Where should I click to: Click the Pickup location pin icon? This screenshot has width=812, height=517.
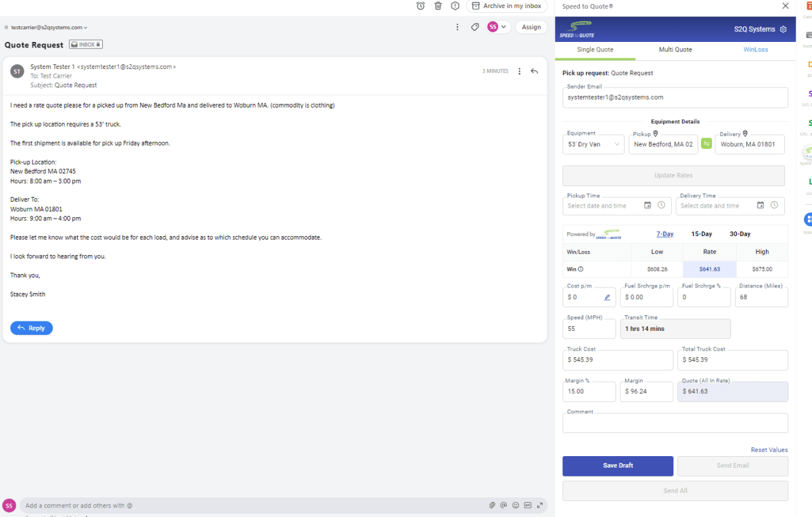[655, 134]
